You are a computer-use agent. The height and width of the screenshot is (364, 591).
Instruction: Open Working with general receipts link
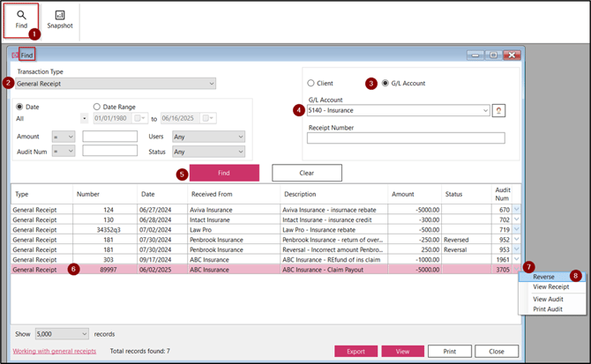(x=54, y=351)
